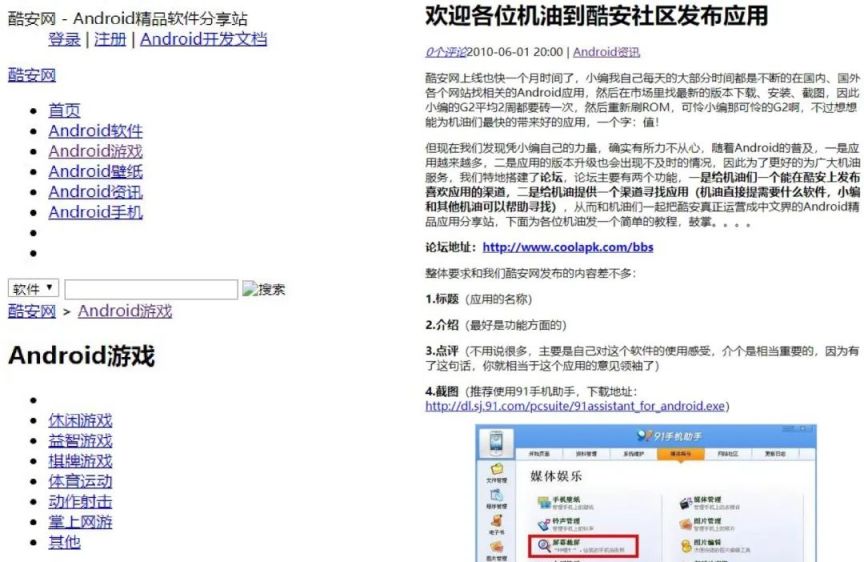Open the 休闲游戏 category

click(80, 420)
